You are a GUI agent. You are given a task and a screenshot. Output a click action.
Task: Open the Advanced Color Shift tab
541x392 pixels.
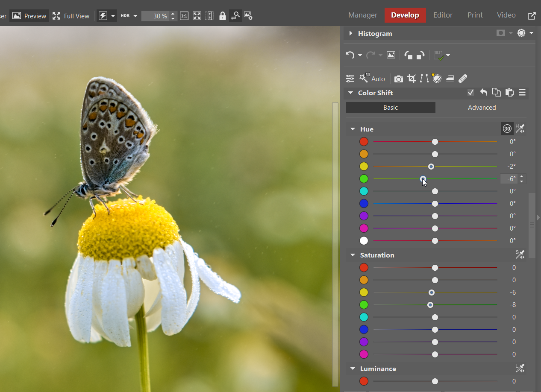click(482, 108)
